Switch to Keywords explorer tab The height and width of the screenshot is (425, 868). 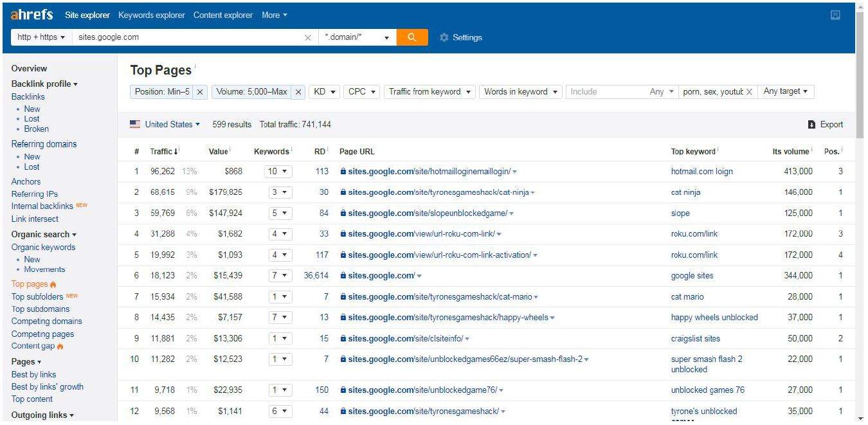click(x=151, y=15)
